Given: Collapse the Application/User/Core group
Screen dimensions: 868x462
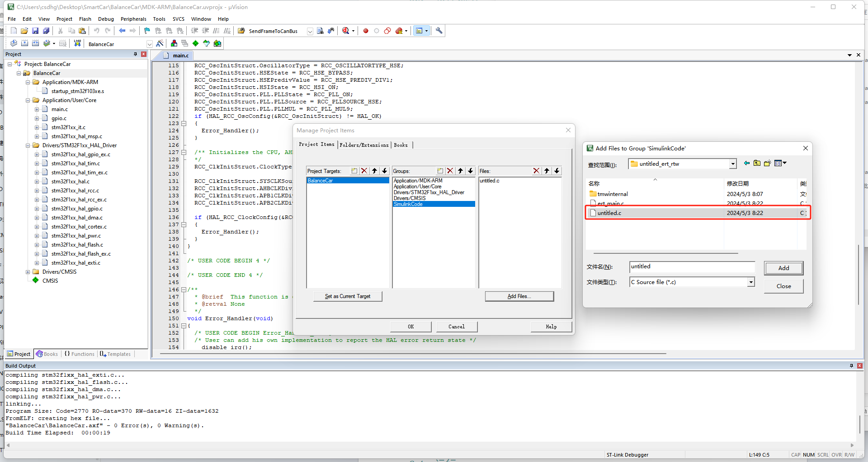Looking at the screenshot, I should coord(28,100).
